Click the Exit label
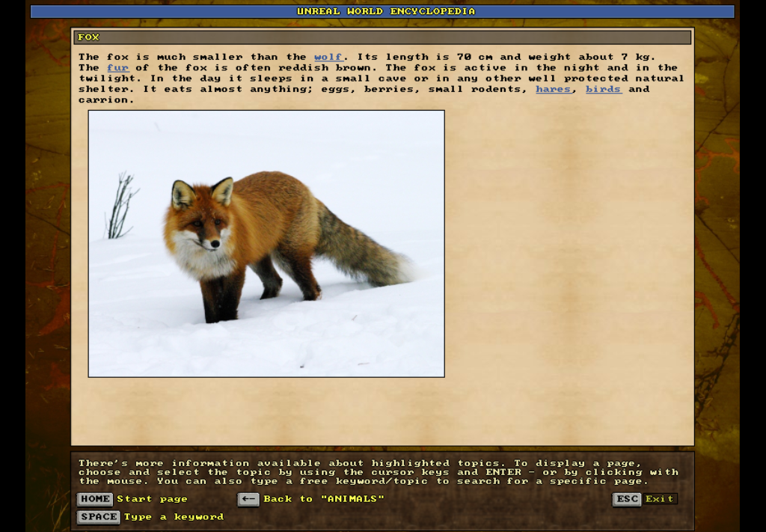 click(x=660, y=499)
